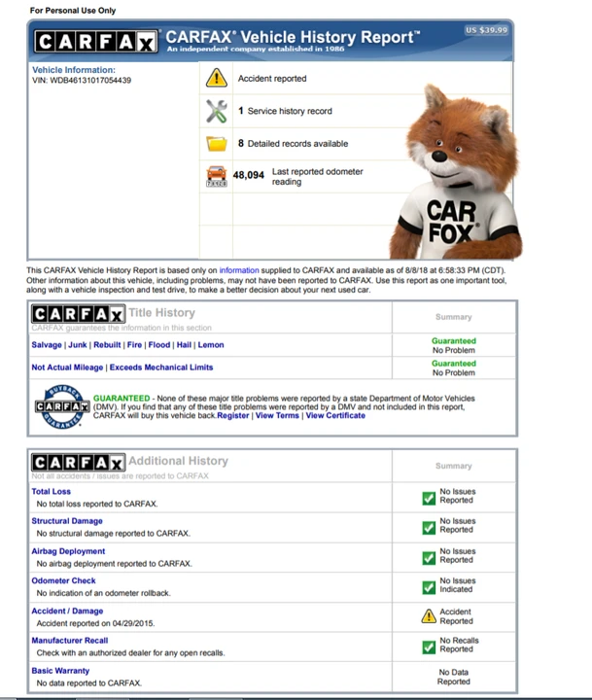Click 'Accident reported on 04/29/2015.' text
Viewport: 592px width, 700px height.
point(95,623)
